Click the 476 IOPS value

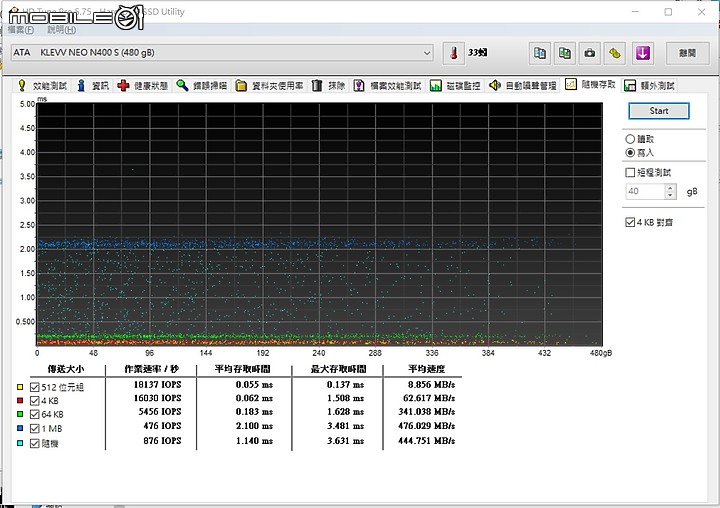coord(163,426)
